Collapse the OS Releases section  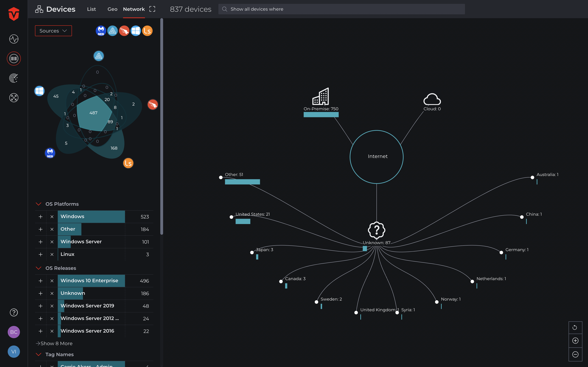tap(38, 268)
